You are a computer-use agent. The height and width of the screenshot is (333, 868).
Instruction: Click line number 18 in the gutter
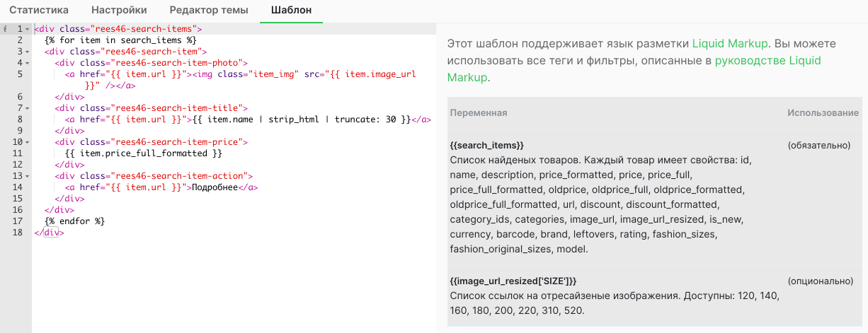coord(18,233)
